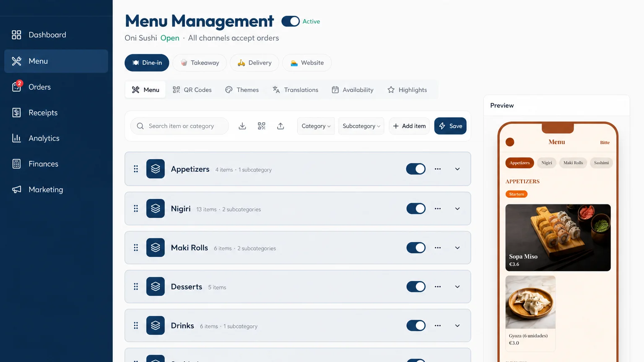Select the Dine-in channel

click(x=147, y=63)
